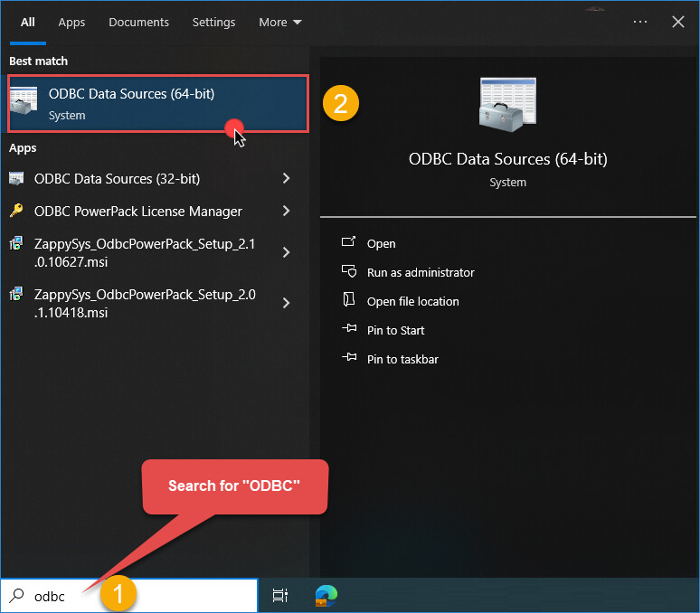The width and height of the screenshot is (700, 613).
Task: Click the Pin to taskbar pin icon
Action: point(349,357)
